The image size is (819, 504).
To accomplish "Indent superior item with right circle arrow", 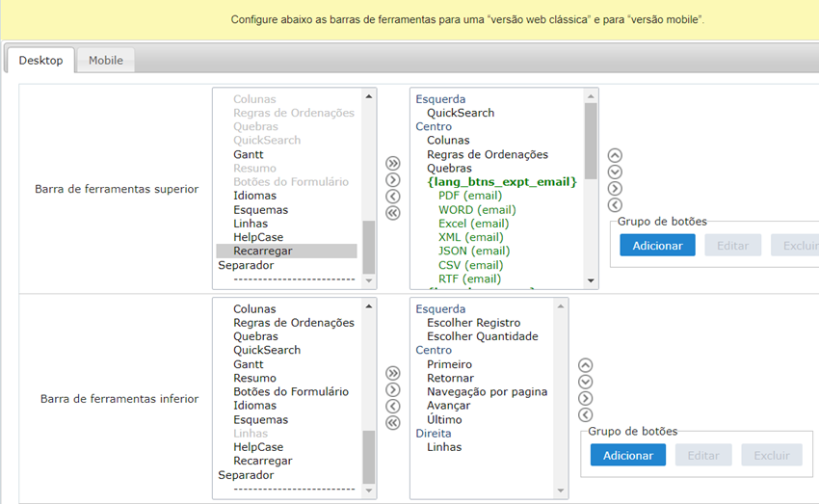I will pos(616,189).
